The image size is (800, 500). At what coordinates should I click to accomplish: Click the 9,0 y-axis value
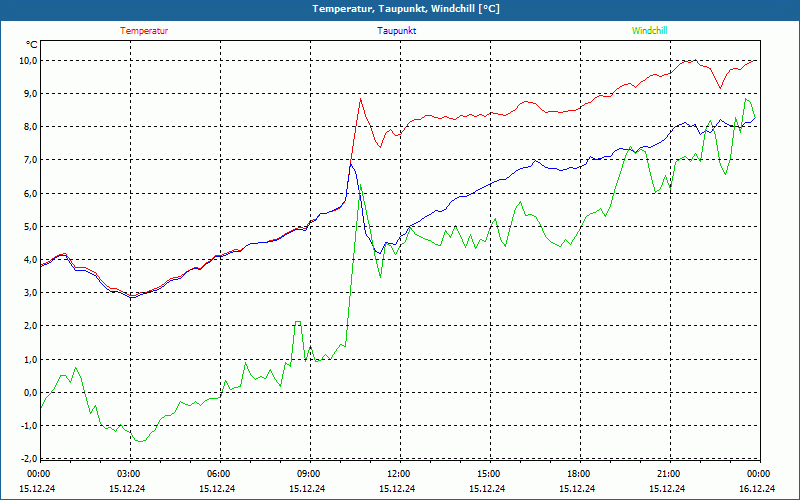[x=30, y=94]
